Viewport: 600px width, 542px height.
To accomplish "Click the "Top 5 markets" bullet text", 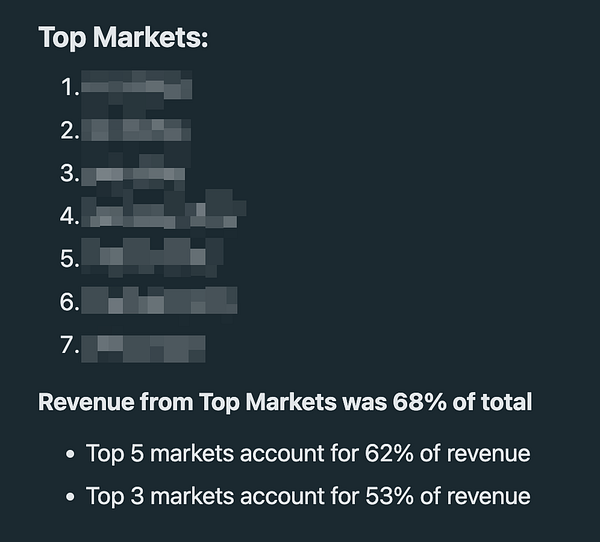I will coord(308,454).
